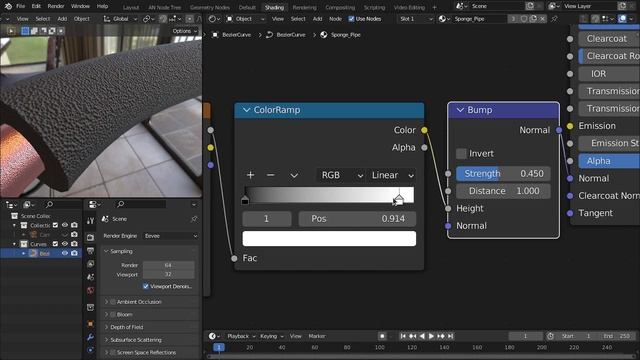Click the Bump Distance value field

(x=503, y=191)
